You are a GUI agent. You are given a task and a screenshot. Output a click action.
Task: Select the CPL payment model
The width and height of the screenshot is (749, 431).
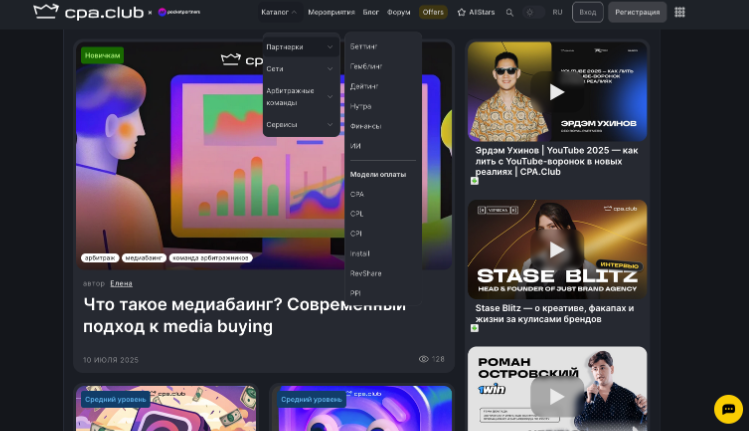click(x=356, y=214)
